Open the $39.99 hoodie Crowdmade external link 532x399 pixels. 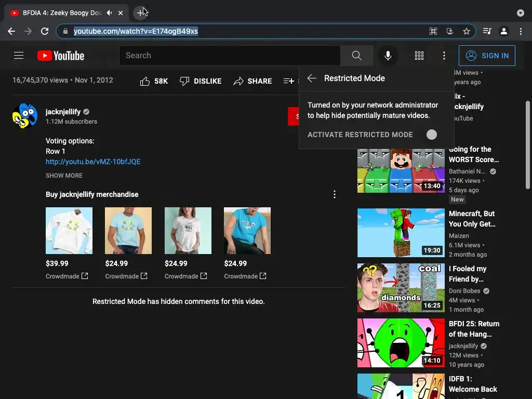point(67,276)
